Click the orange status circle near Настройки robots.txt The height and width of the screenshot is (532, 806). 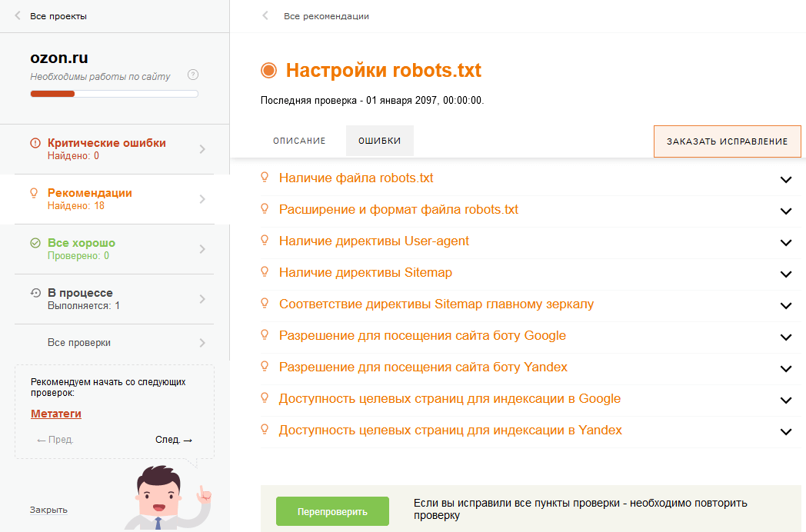[268, 70]
